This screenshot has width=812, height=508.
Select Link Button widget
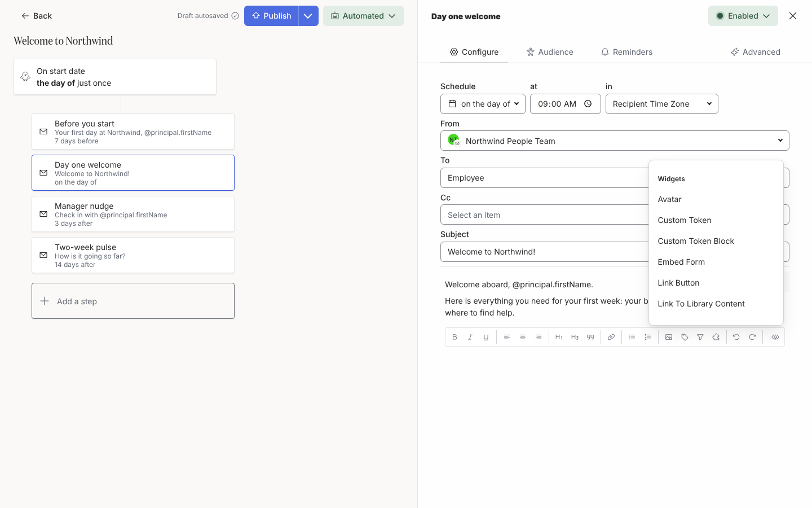coord(716,283)
